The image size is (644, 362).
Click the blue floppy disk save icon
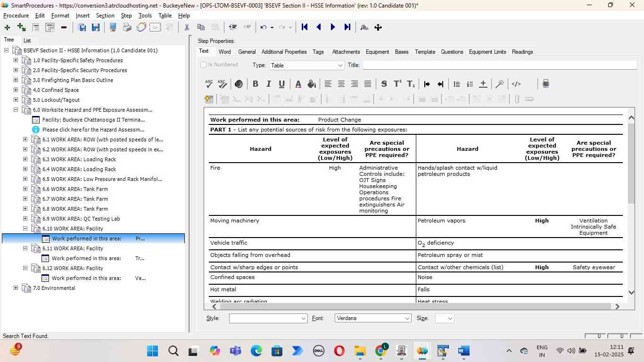pos(96,27)
